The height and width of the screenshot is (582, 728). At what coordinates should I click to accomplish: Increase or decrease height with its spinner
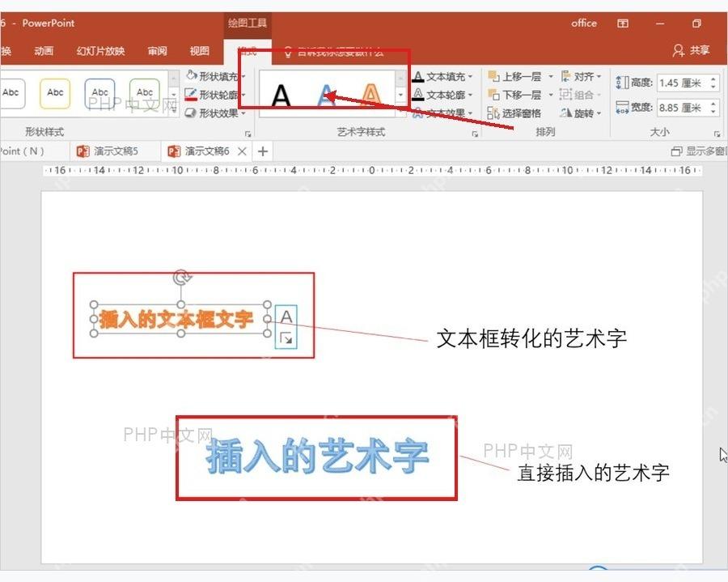tap(713, 83)
